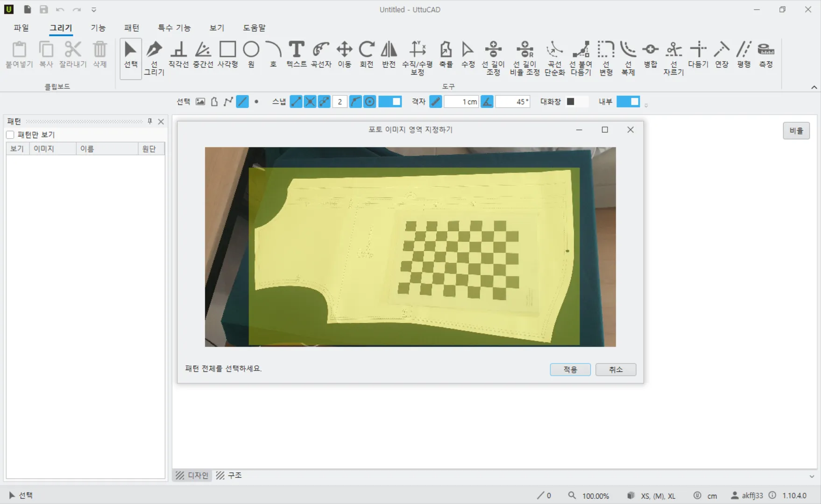Switch to the 기능 ribbon tab

(x=98, y=28)
